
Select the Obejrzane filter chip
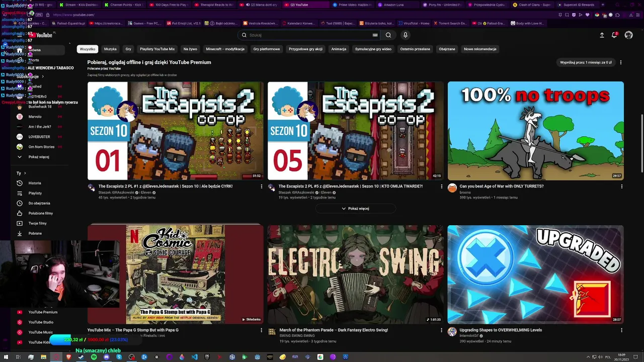pyautogui.click(x=447, y=49)
